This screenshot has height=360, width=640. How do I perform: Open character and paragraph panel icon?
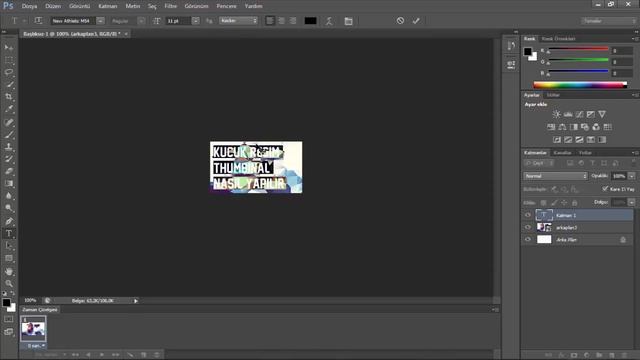click(x=348, y=21)
